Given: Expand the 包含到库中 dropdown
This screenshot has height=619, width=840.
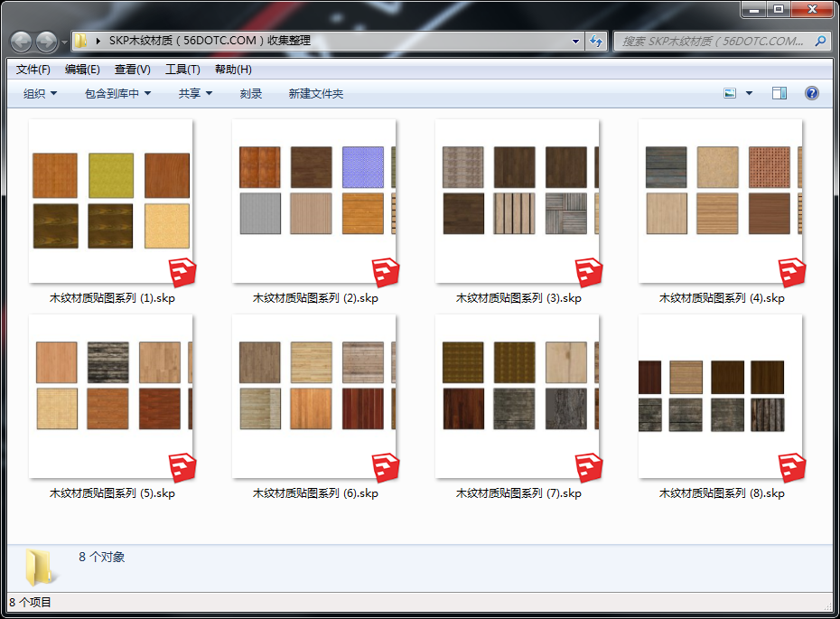Looking at the screenshot, I should click(x=117, y=93).
